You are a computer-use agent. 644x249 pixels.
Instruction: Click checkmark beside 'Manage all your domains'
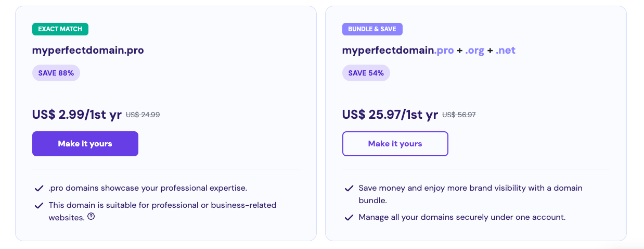(349, 217)
